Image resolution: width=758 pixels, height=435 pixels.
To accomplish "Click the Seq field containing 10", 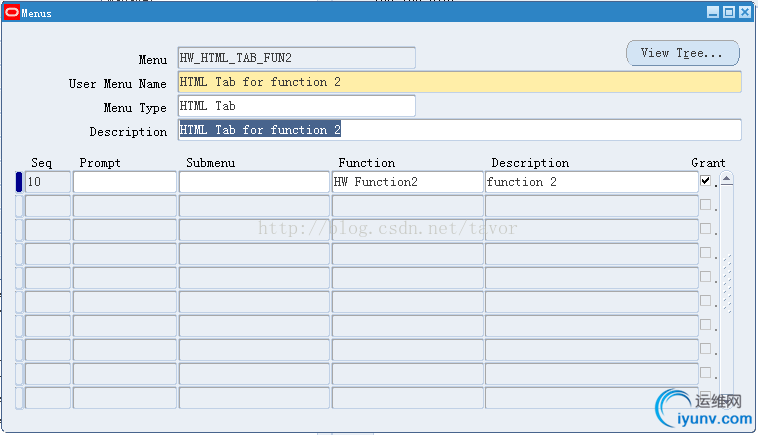I will pyautogui.click(x=48, y=182).
